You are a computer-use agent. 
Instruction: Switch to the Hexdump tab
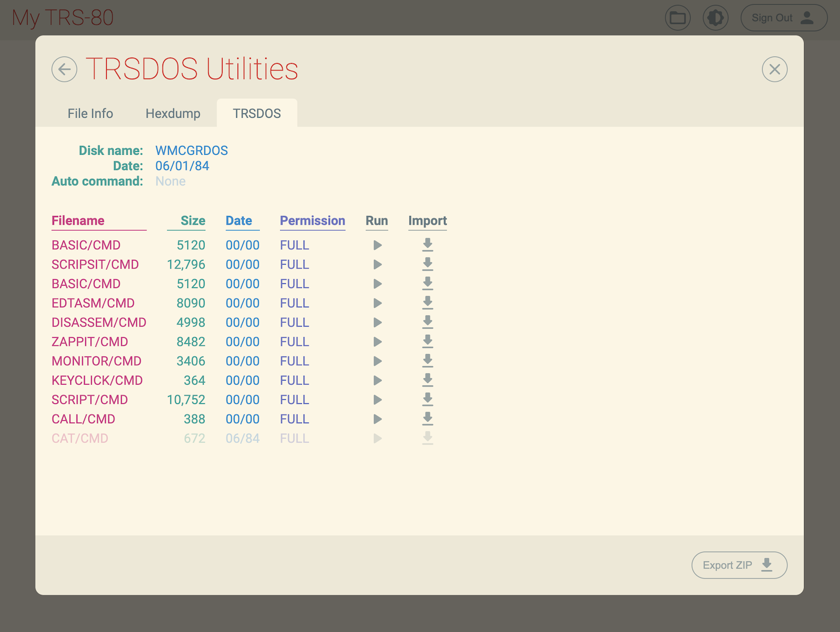173,113
